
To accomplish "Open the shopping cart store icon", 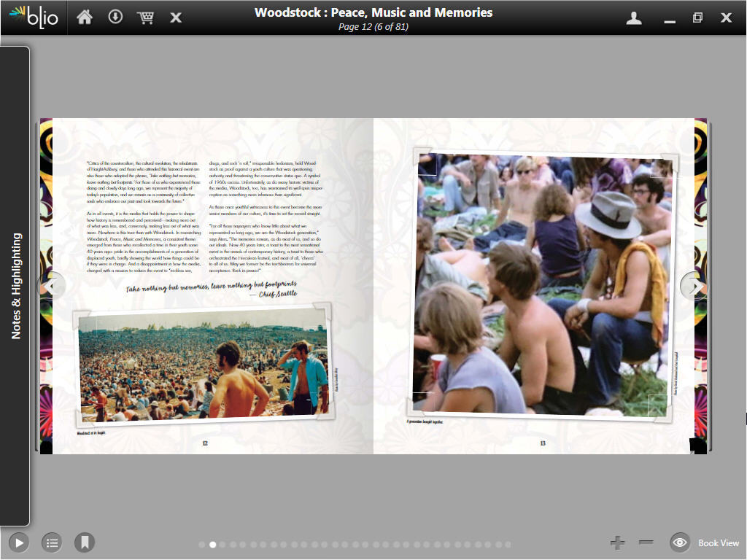I will [145, 17].
